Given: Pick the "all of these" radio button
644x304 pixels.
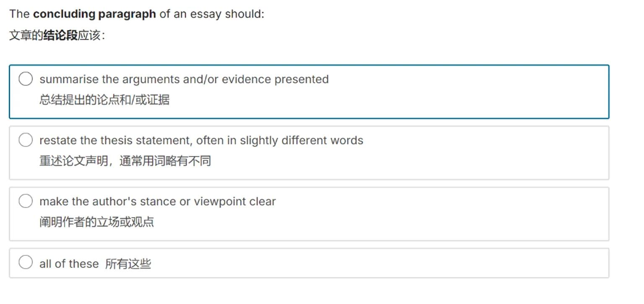Looking at the screenshot, I should pyautogui.click(x=26, y=262).
